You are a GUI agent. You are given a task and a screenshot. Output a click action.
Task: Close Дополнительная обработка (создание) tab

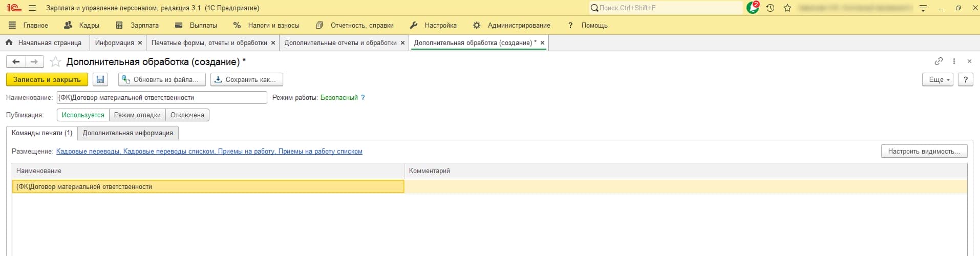click(542, 43)
